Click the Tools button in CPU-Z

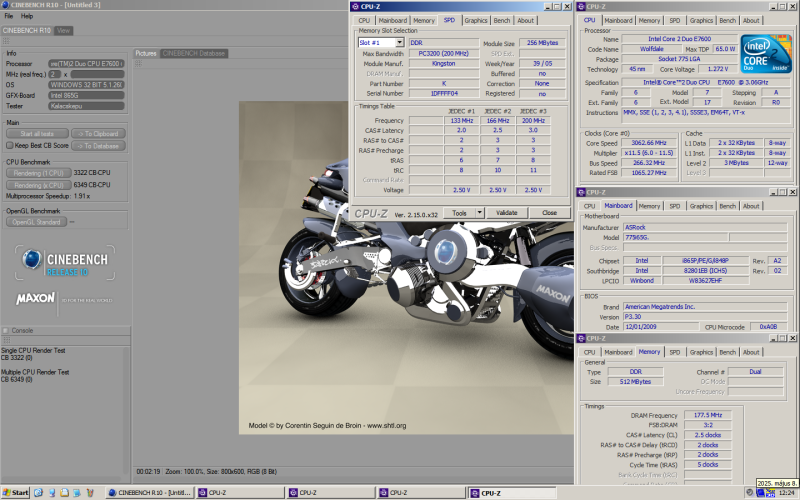pyautogui.click(x=459, y=213)
